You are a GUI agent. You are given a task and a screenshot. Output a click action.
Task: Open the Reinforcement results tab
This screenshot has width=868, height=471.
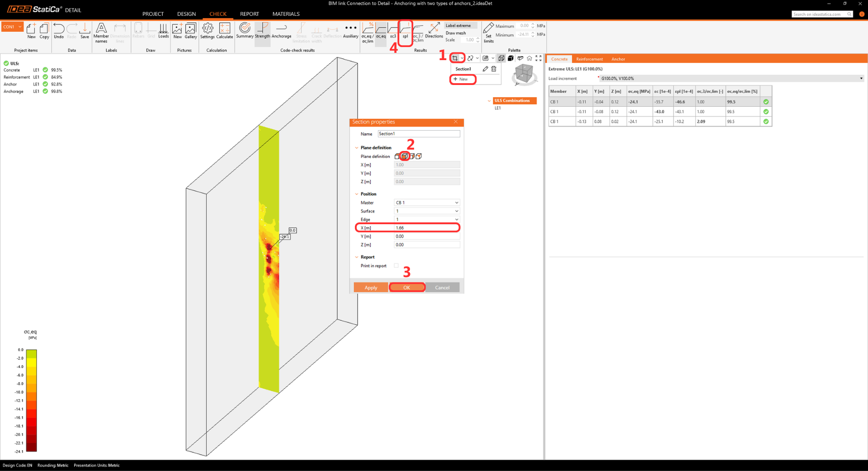(x=589, y=59)
